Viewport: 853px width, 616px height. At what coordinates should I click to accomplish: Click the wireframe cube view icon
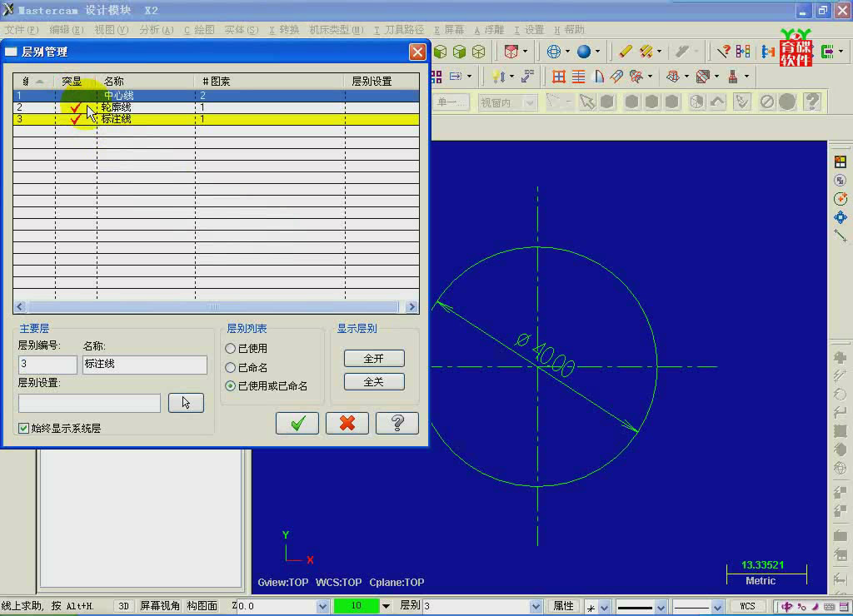click(479, 52)
